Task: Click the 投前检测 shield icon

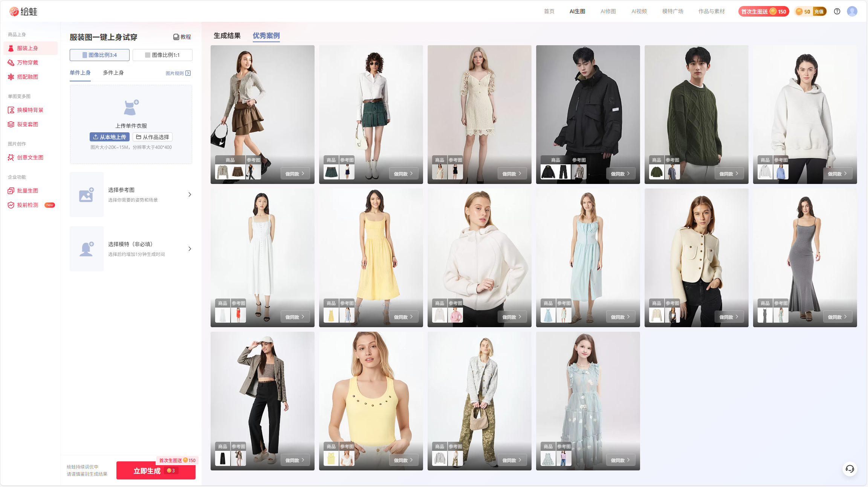Action: coord(11,205)
